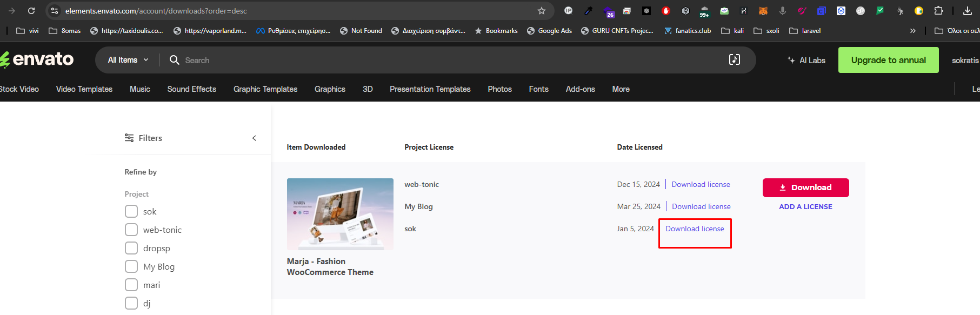This screenshot has width=980, height=315.
Task: Open the Music category
Action: [140, 89]
